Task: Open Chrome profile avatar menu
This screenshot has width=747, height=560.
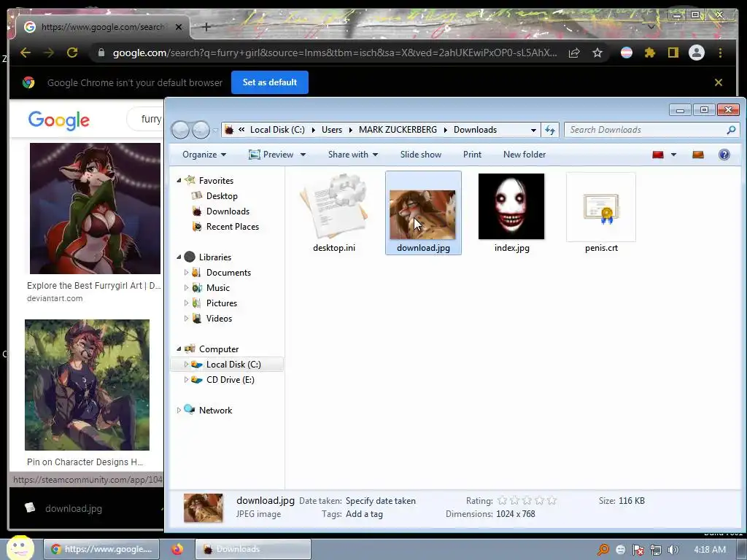Action: [x=697, y=52]
